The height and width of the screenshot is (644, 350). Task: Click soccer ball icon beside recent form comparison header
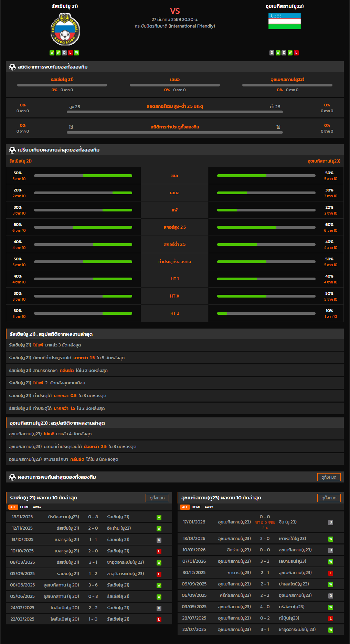click(12, 150)
